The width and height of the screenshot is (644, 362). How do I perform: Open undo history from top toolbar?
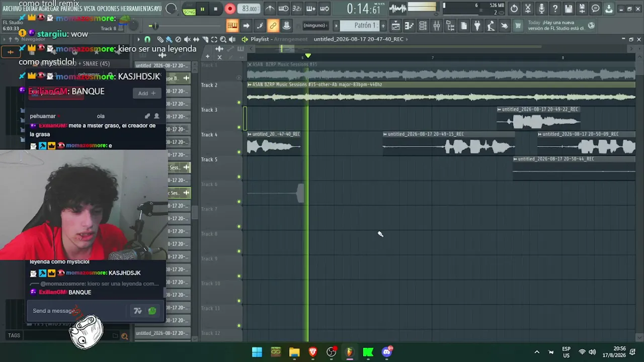click(x=514, y=9)
